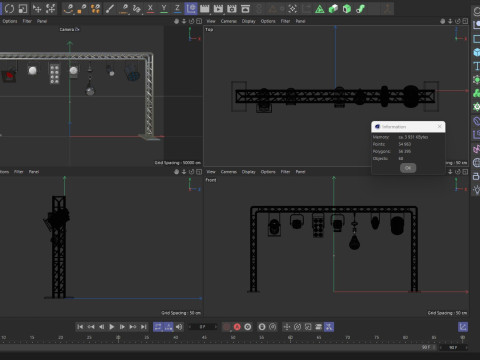This screenshot has width=480, height=360.
Task: Click current frame input field
Action: (202, 327)
